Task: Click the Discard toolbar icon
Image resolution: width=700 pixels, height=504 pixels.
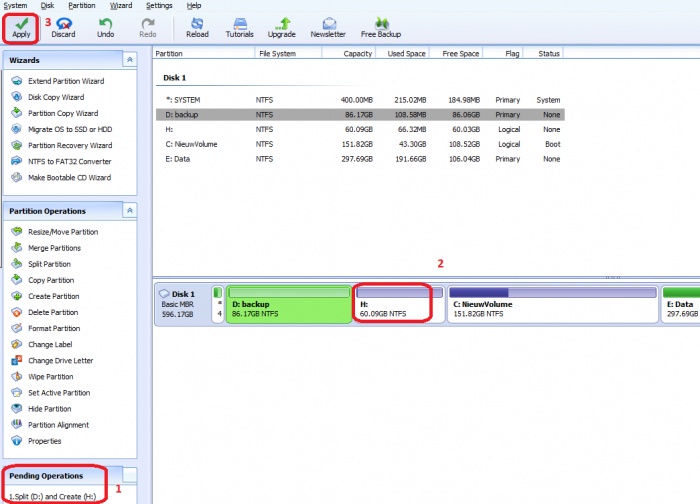Action: point(63,23)
